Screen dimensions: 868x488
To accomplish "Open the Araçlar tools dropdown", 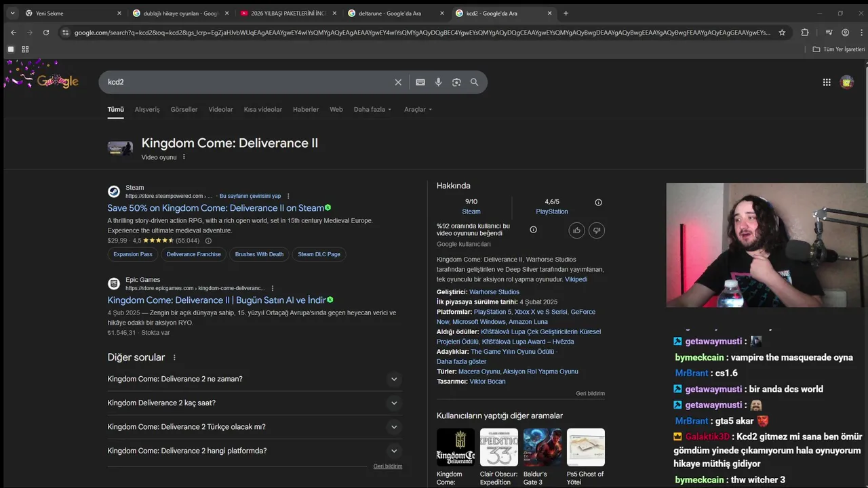I will [x=418, y=109].
